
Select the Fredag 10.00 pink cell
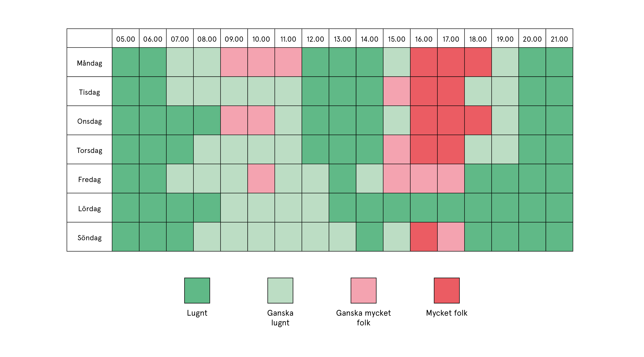click(261, 179)
